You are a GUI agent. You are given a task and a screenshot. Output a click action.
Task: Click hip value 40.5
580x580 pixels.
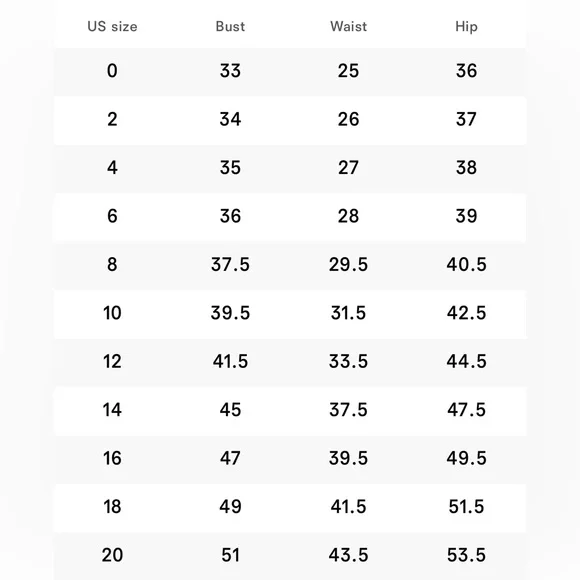click(x=466, y=264)
